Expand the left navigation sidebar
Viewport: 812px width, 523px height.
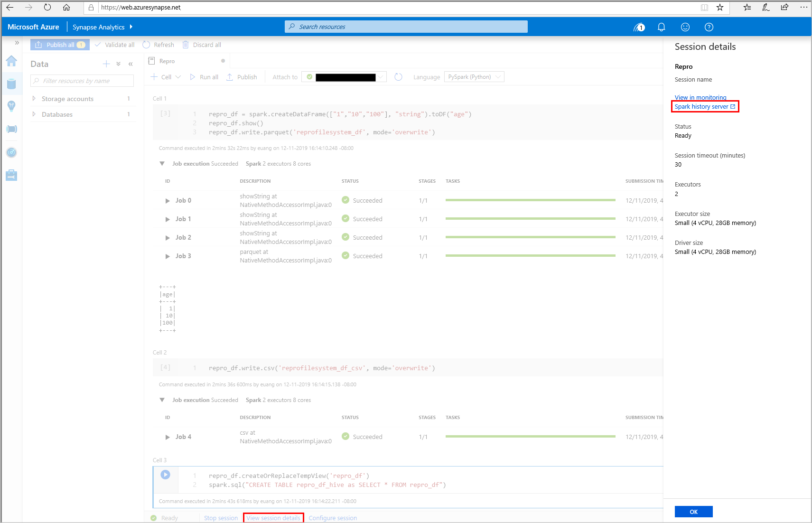pos(17,43)
